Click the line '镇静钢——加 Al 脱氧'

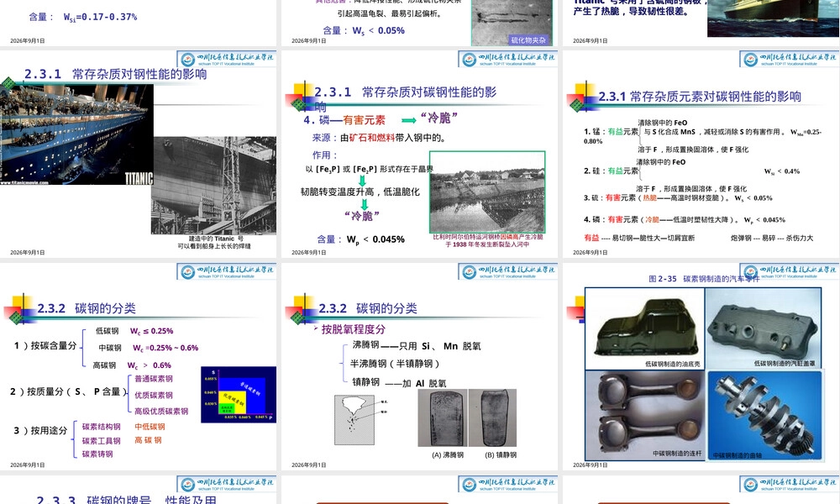(398, 382)
